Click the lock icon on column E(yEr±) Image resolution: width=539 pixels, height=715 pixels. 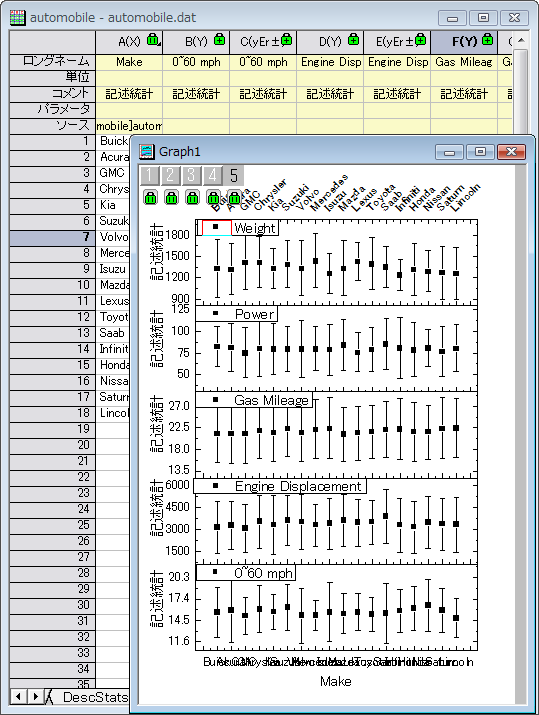click(x=420, y=40)
